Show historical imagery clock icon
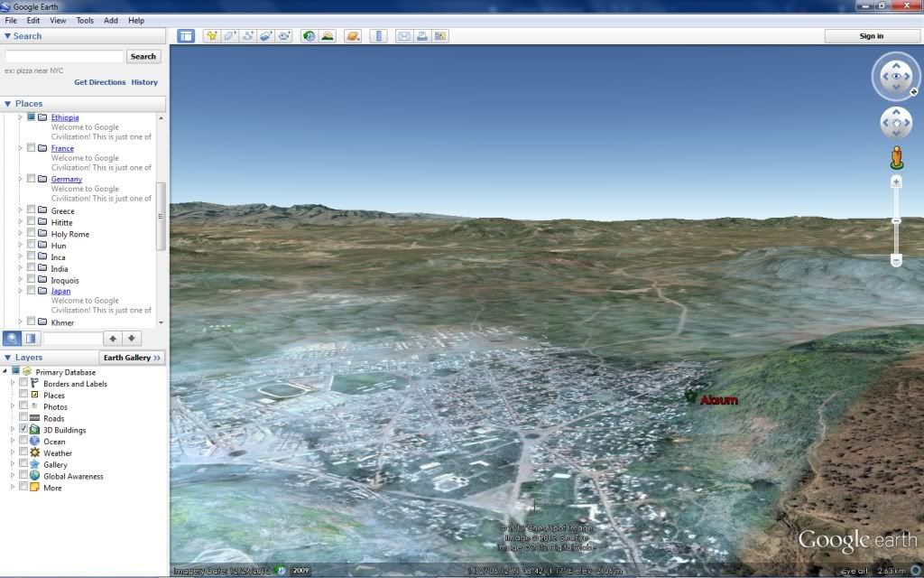This screenshot has height=578, width=924. (x=309, y=36)
